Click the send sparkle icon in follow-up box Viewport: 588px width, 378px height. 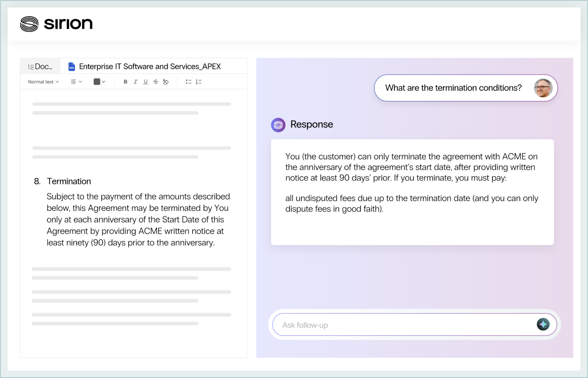coord(543,324)
